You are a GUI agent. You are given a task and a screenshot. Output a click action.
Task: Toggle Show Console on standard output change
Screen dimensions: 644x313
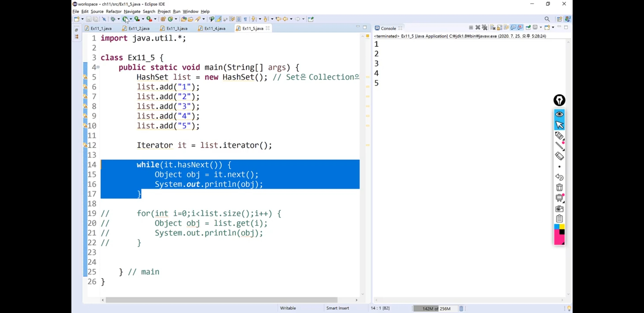(513, 28)
